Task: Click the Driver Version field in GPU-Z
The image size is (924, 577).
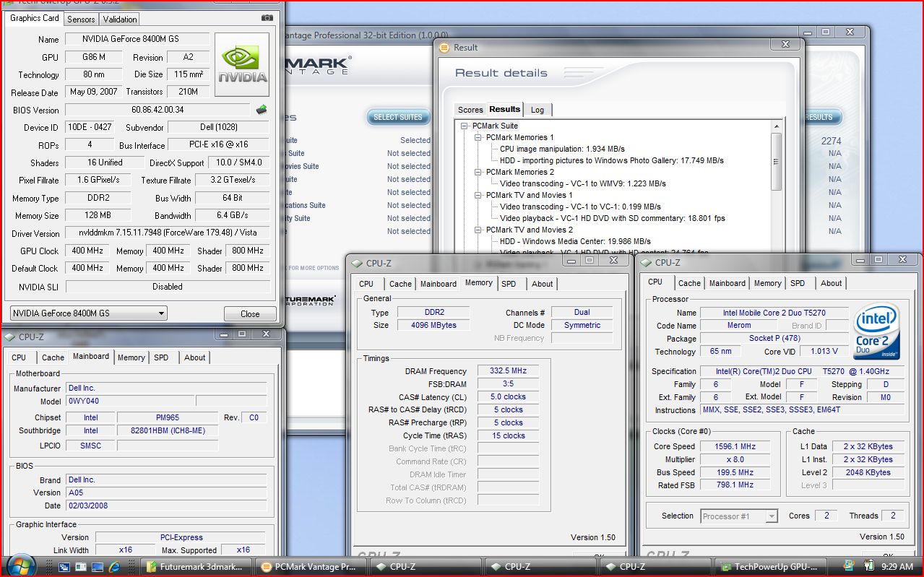Action: coord(168,233)
